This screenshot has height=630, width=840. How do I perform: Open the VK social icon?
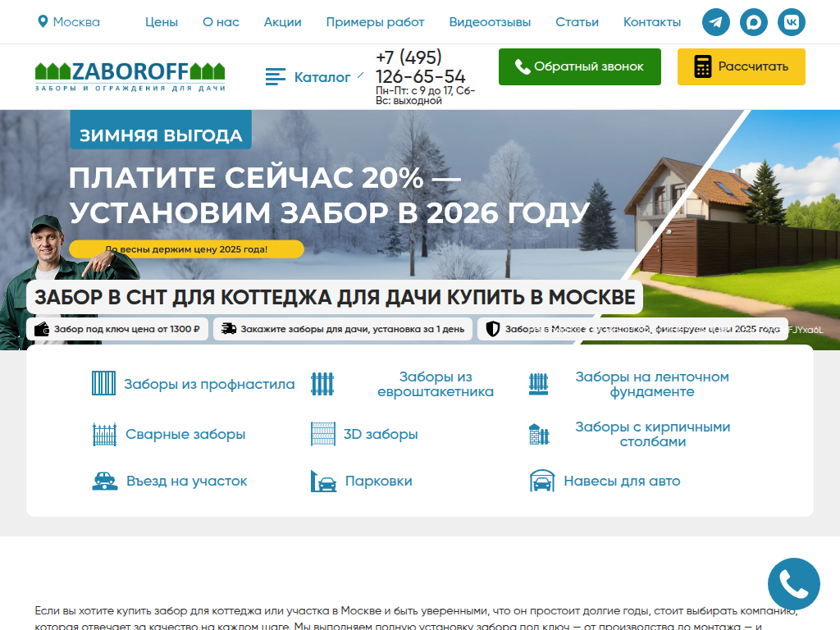click(x=792, y=22)
